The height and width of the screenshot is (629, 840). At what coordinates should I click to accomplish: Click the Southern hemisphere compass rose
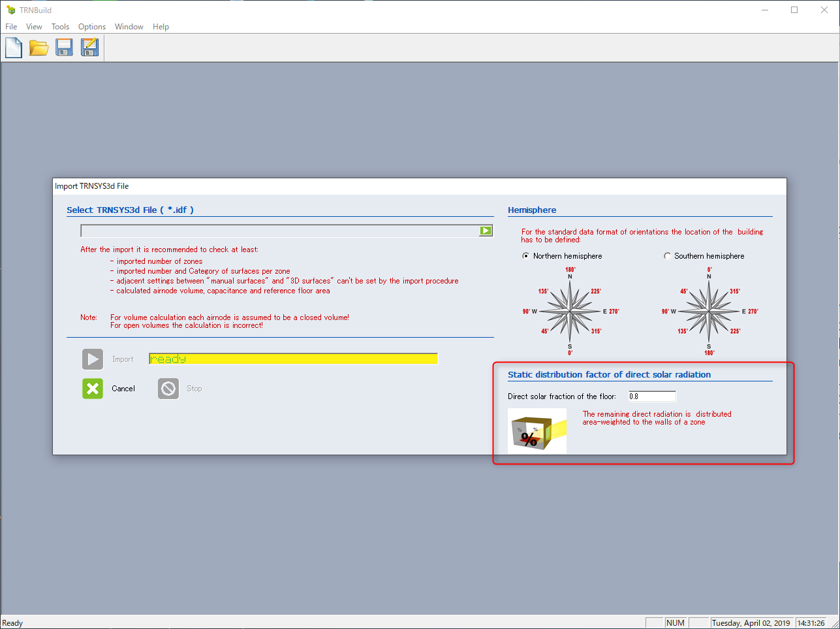[x=709, y=311]
